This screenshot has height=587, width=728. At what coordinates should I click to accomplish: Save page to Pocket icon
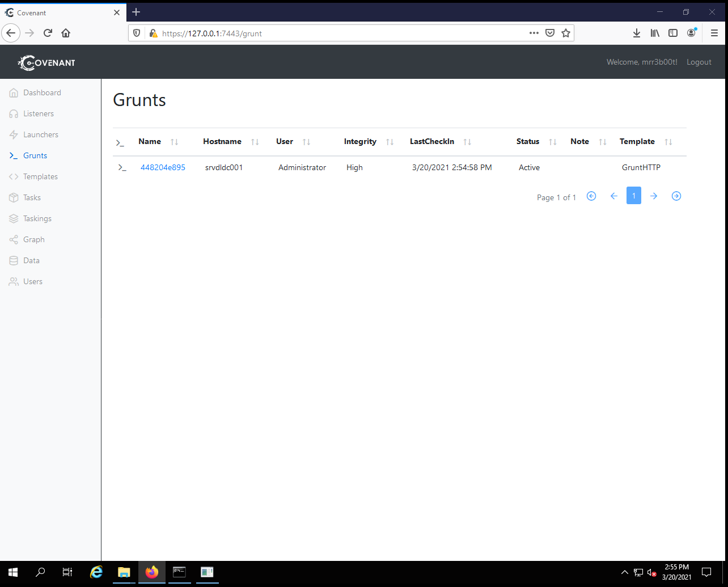tap(549, 33)
